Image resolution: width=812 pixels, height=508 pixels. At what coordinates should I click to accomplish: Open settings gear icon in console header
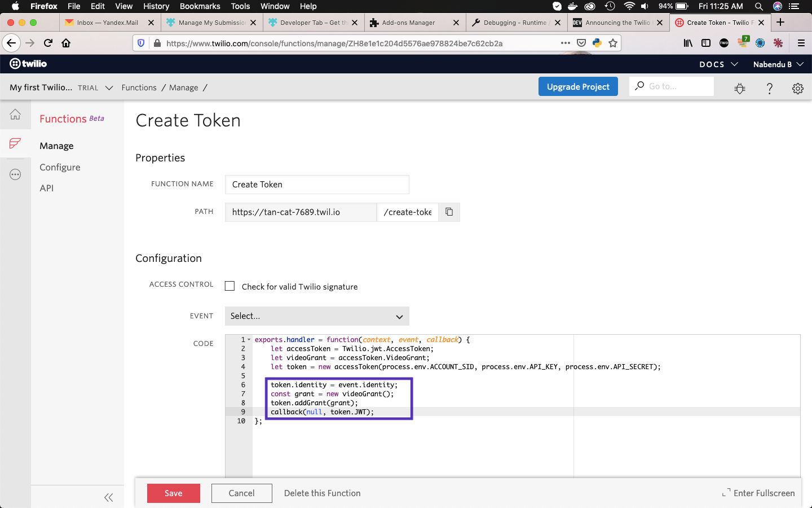(x=797, y=88)
